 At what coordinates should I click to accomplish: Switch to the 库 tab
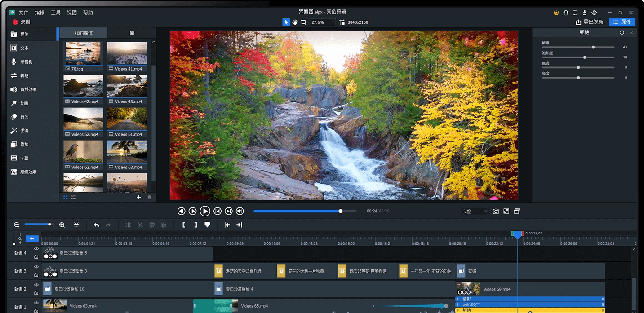(x=132, y=33)
